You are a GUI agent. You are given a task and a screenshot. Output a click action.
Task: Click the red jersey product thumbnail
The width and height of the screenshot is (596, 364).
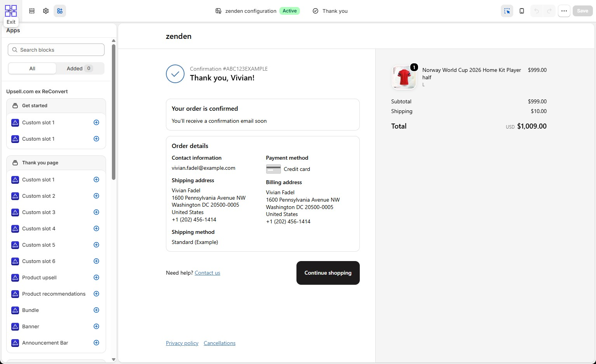click(x=404, y=77)
